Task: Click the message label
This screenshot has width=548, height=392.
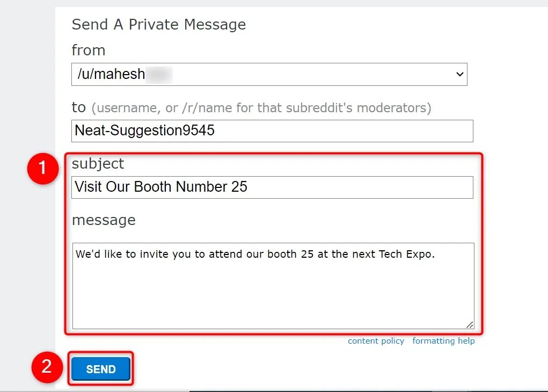Action: tap(104, 219)
